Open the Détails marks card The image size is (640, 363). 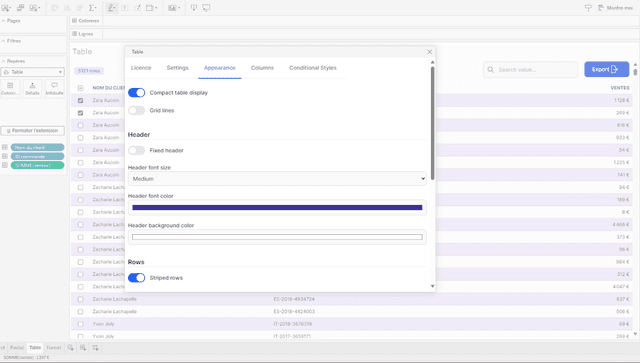(x=32, y=89)
